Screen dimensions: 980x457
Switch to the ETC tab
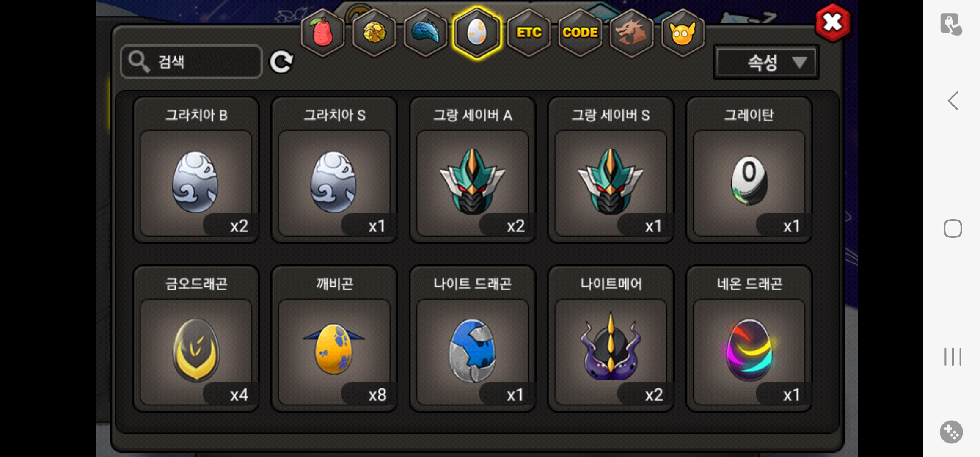pos(529,33)
